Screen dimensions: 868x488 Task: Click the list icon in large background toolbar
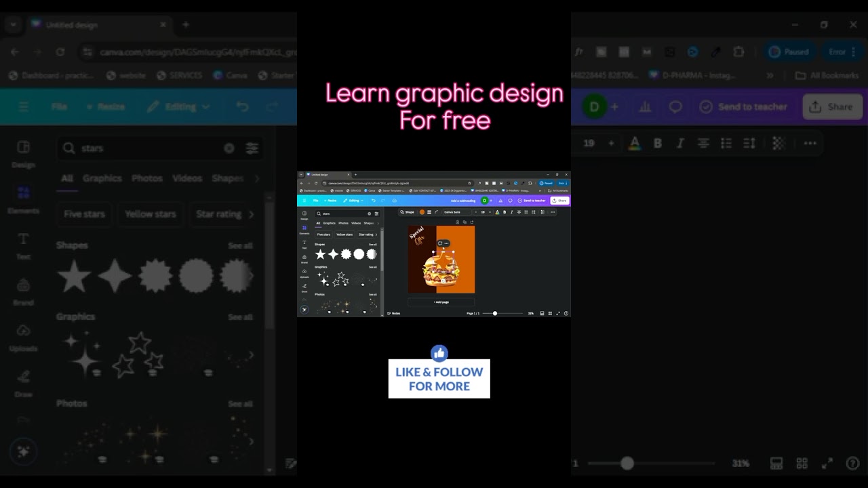pos(726,143)
